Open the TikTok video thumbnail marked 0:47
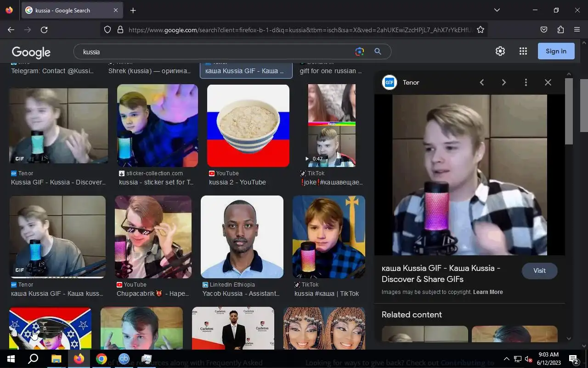The width and height of the screenshot is (588, 368). [332, 126]
